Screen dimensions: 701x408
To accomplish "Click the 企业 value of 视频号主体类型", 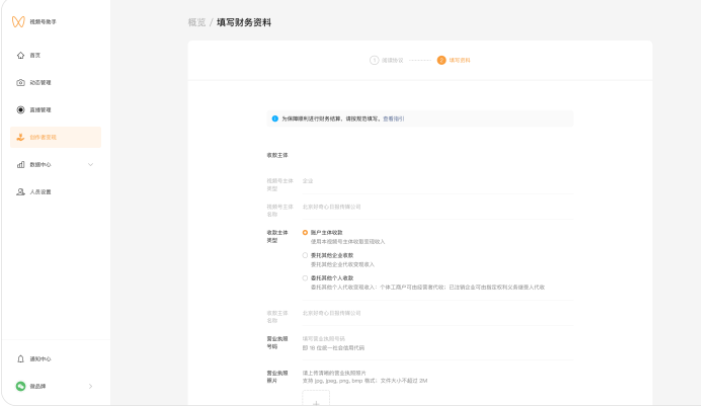I will coord(308,181).
